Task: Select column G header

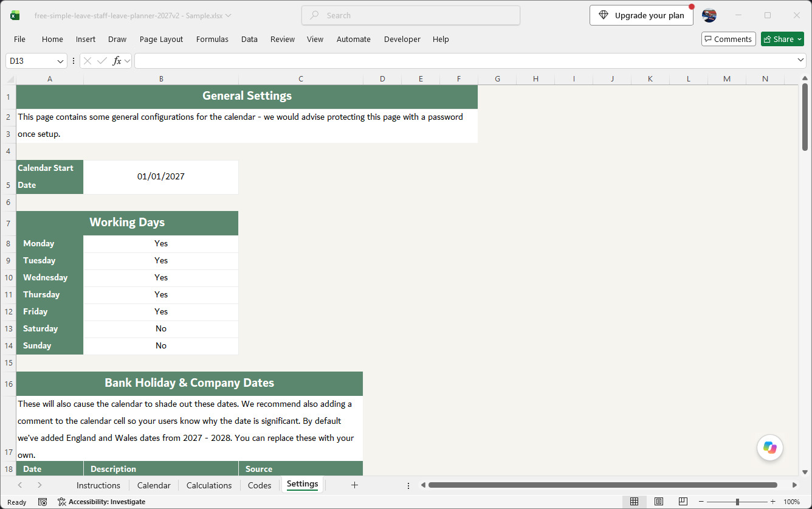Action: click(497, 78)
